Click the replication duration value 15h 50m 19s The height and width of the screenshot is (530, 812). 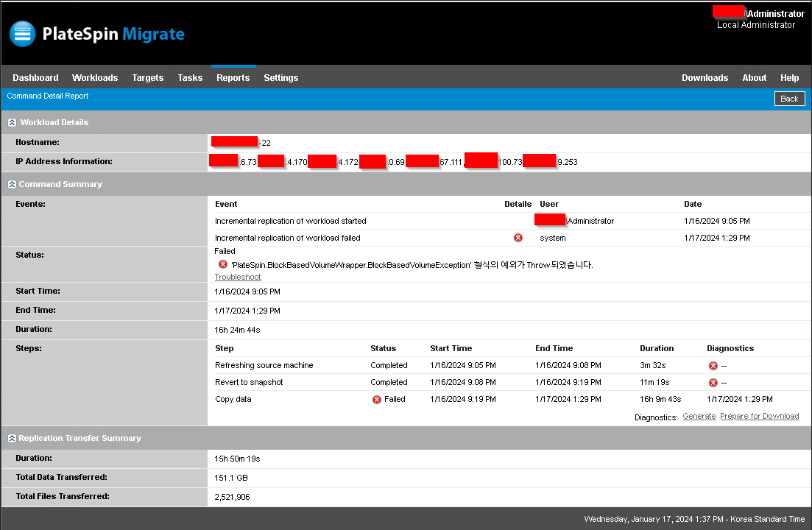[x=237, y=459]
